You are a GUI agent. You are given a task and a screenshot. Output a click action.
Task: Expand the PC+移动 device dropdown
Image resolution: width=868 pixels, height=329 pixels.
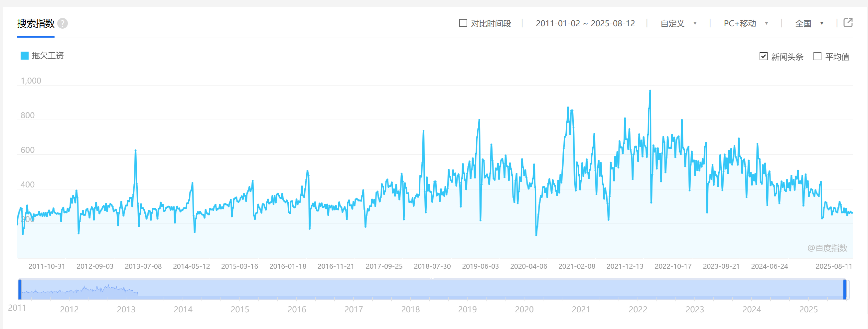745,23
